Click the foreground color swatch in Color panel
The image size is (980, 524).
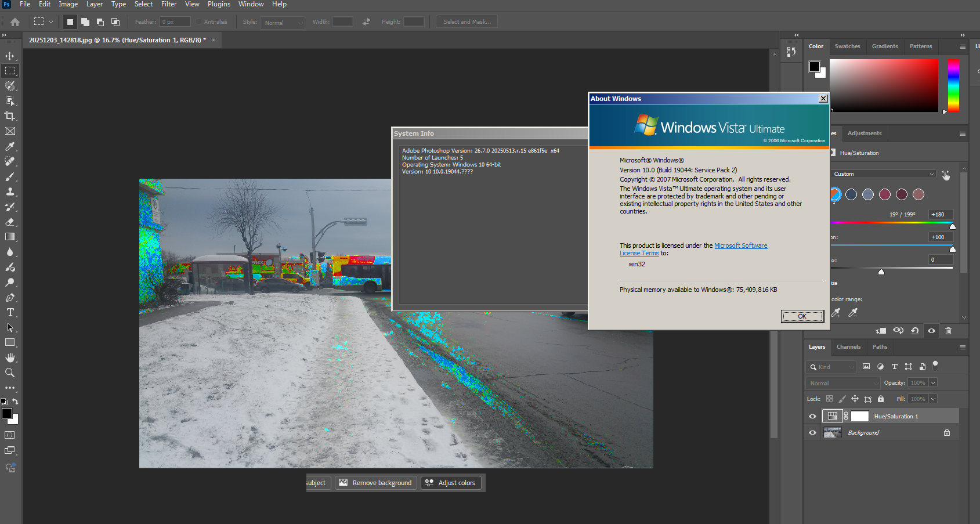tap(815, 67)
